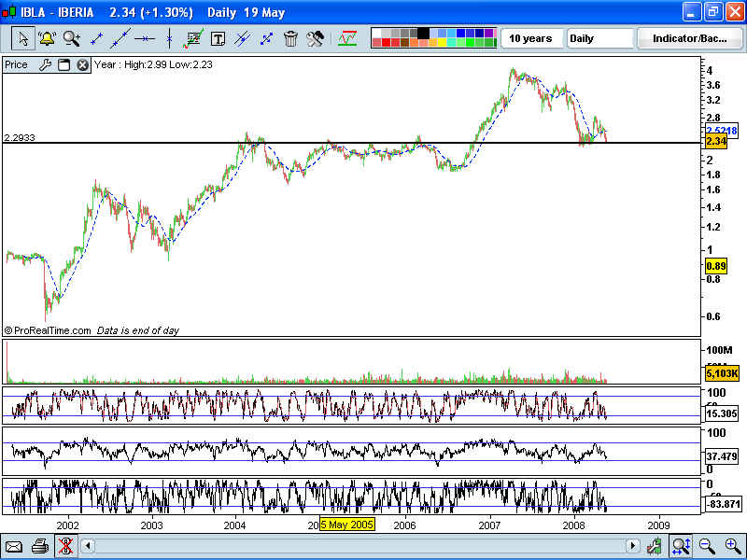This screenshot has width=747, height=560.
Task: Click the 15.305 indicator value
Action: (x=722, y=413)
